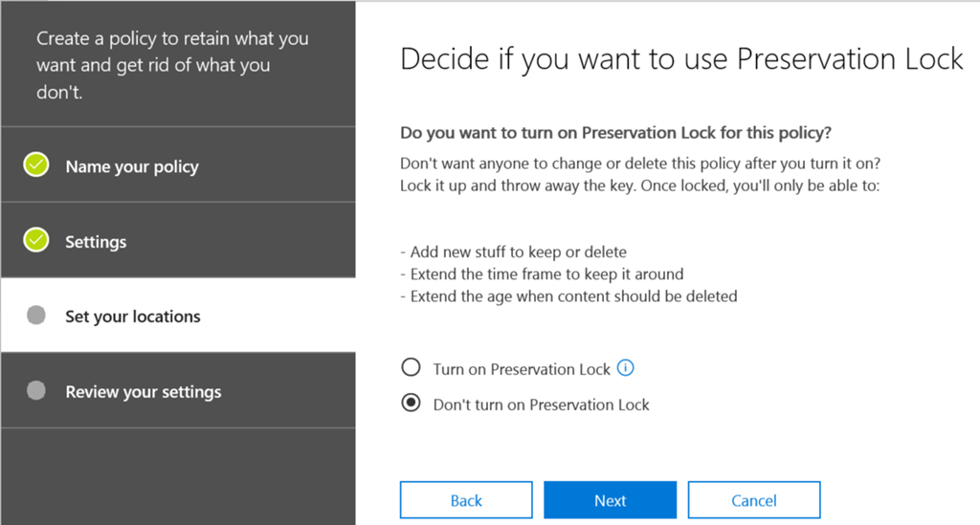Click the 'Decide if you want to use Preservation Lock' heading
The height and width of the screenshot is (525, 980).
pos(681,59)
